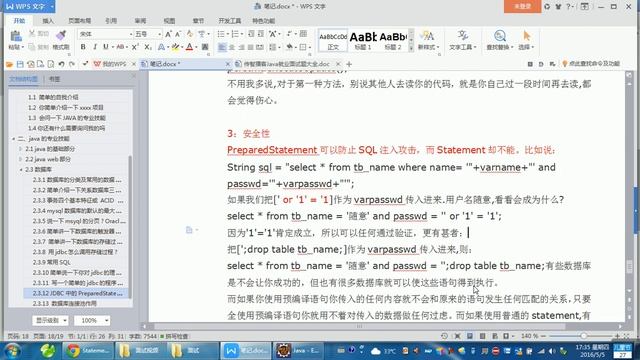Open the 引用 ribbon tab
Viewport: 640px width, 360px height.
pyautogui.click(x=111, y=21)
